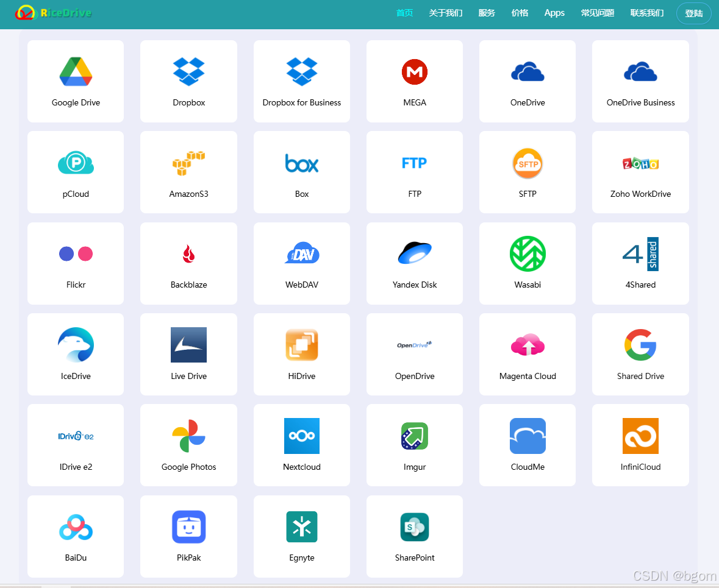Click the 'AmazonS3' label text

click(x=188, y=194)
